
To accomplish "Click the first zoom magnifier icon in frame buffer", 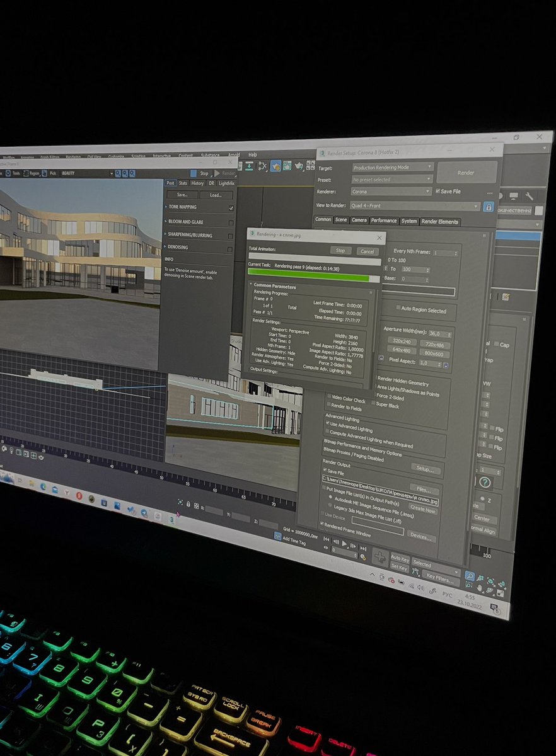I will pyautogui.click(x=119, y=173).
